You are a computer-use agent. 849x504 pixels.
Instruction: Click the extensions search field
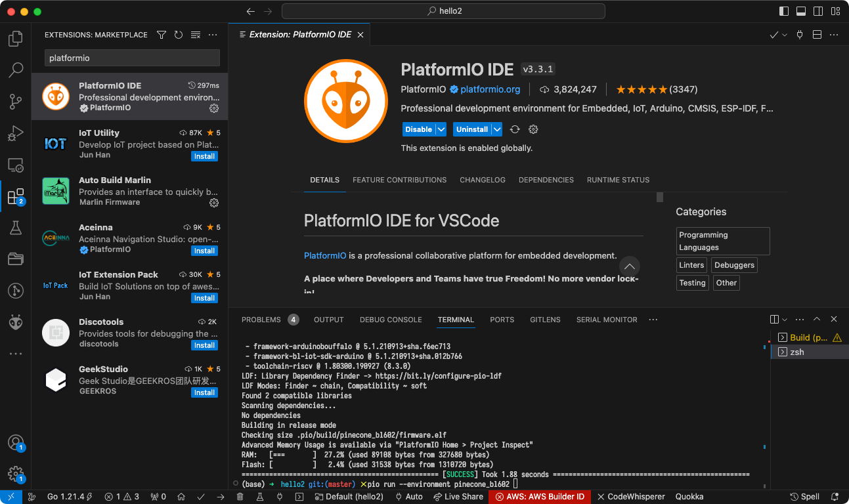click(x=132, y=58)
